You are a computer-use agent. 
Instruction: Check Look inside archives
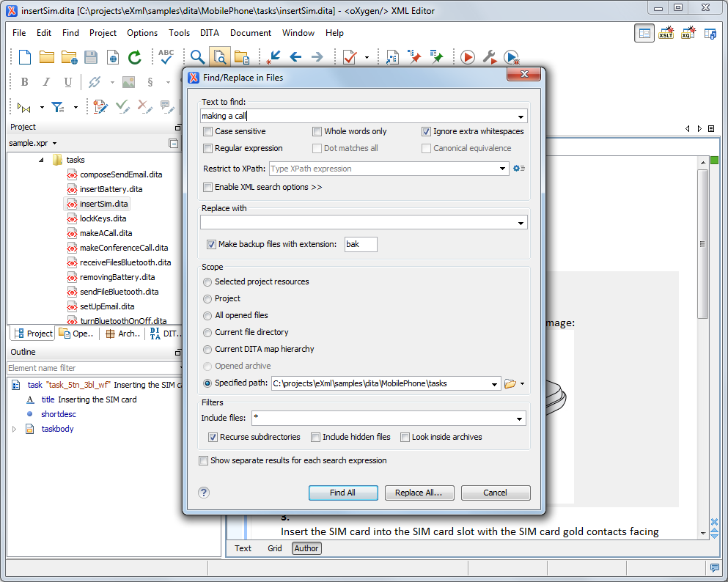coord(405,437)
